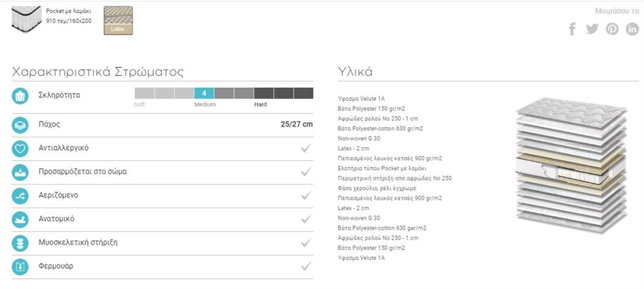The width and height of the screenshot is (644, 289).
Task: Select hardness level 4 segment
Action: 204,93
